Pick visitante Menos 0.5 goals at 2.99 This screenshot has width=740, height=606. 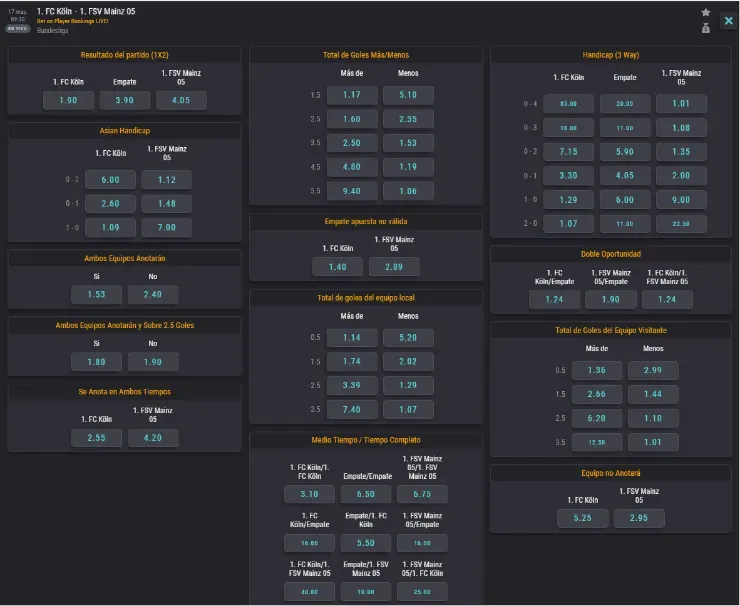pyautogui.click(x=654, y=371)
